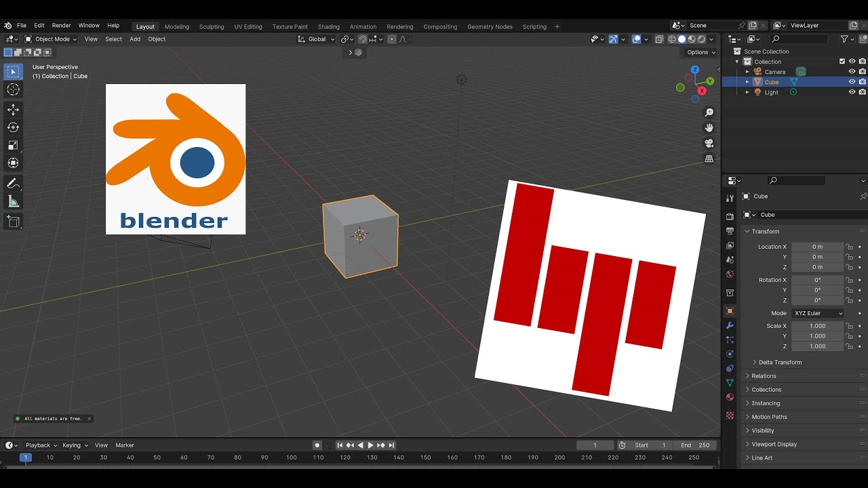Disable the Cube in renders
The width and height of the screenshot is (868, 488).
(862, 82)
